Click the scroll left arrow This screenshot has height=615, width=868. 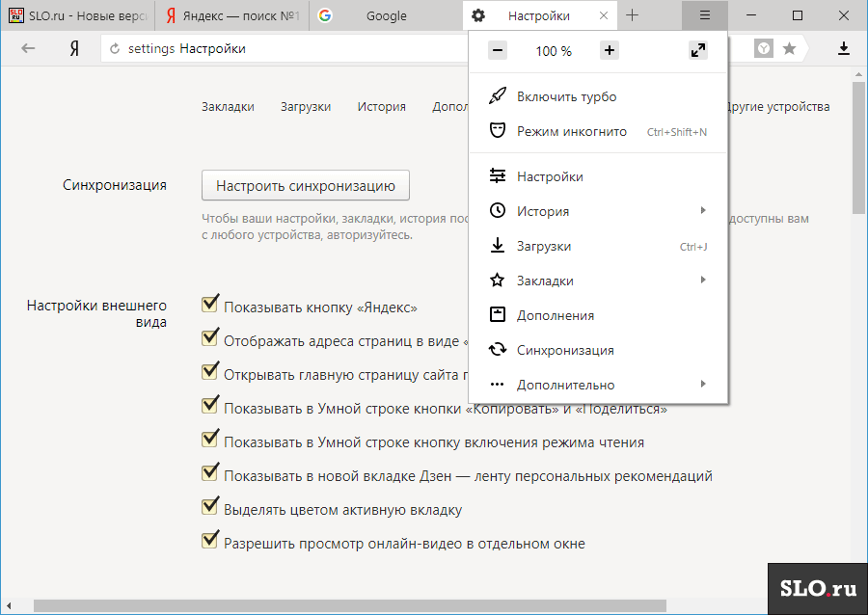[9, 606]
